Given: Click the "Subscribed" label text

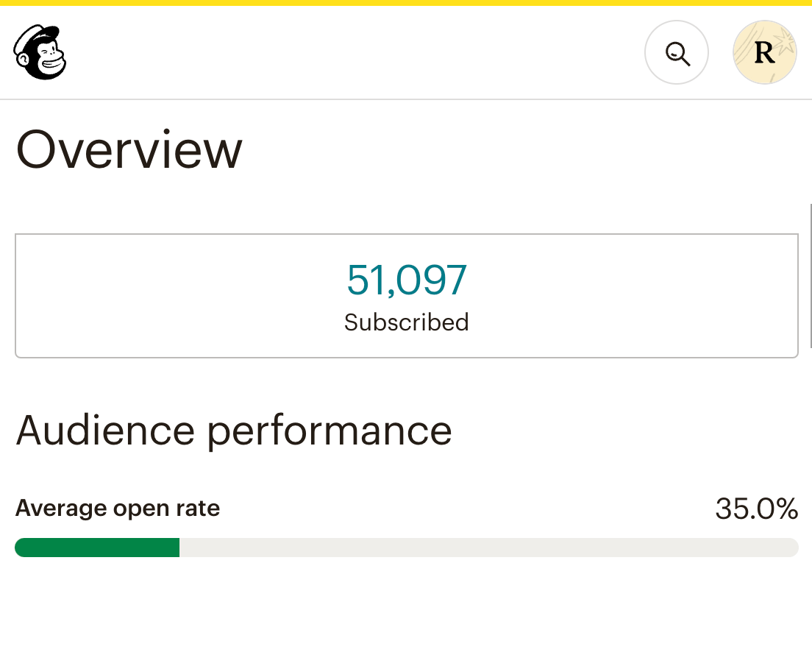Looking at the screenshot, I should click(x=406, y=322).
